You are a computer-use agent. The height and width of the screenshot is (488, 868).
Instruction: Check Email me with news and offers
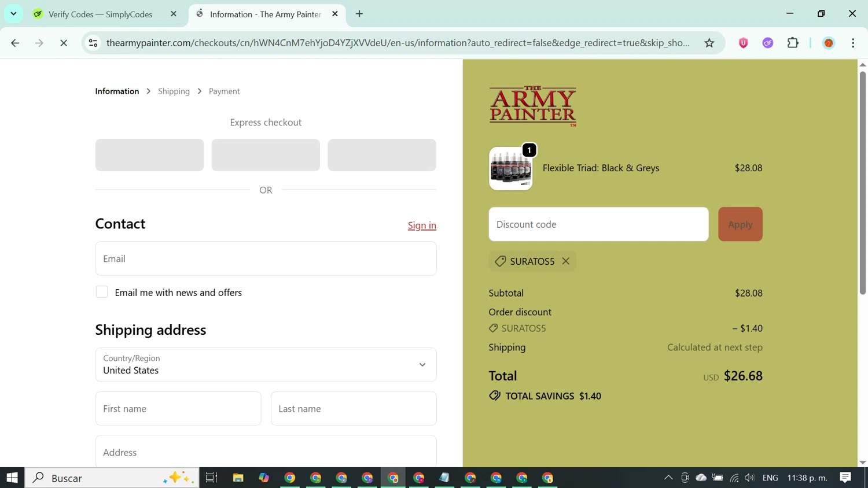(102, 292)
